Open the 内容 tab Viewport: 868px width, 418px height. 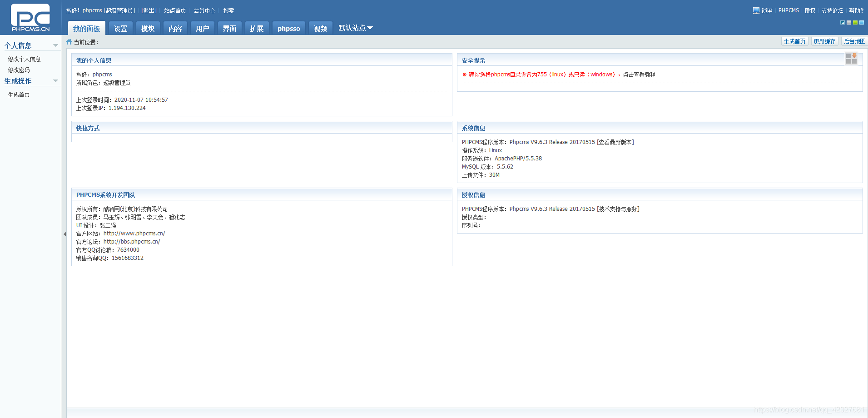[x=175, y=28]
